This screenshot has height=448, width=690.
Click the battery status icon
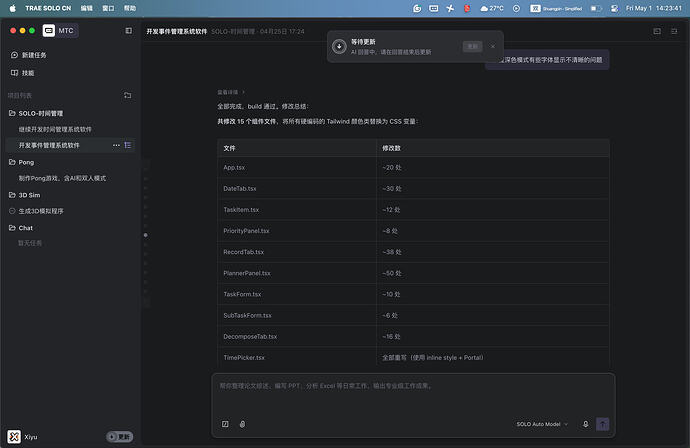coord(595,8)
